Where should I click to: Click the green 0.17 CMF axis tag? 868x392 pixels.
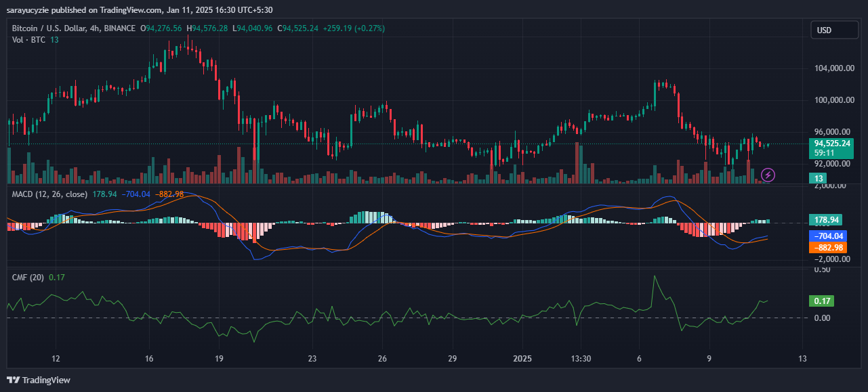coord(823,301)
